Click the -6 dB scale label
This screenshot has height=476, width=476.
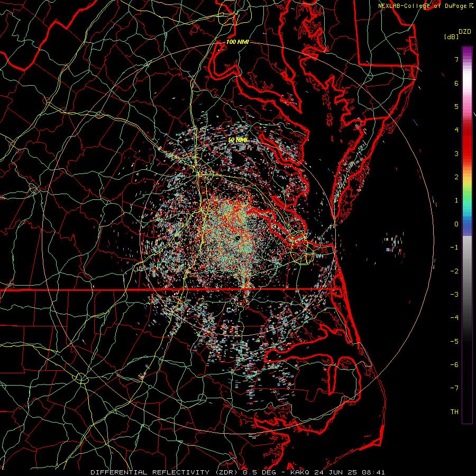pos(454,364)
